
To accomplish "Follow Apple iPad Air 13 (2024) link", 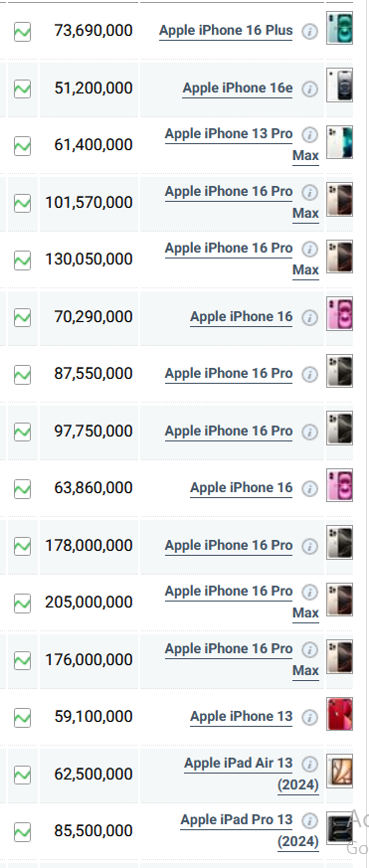I will click(x=252, y=774).
